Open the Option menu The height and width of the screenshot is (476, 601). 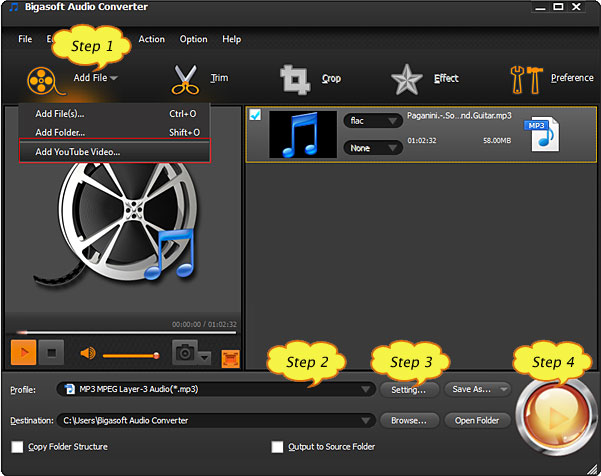(193, 39)
